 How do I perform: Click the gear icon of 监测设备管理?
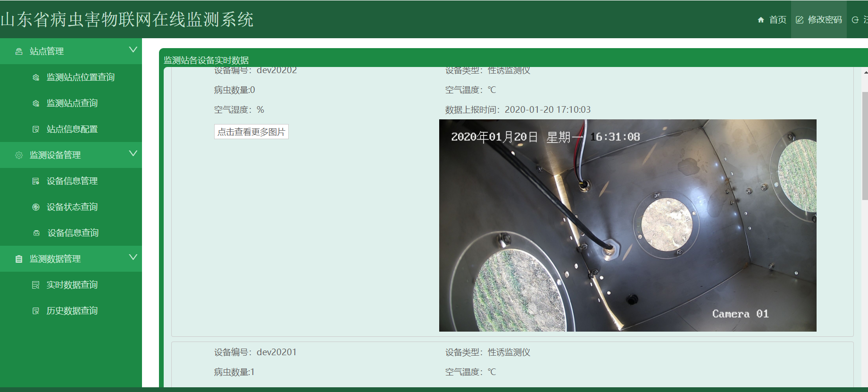tap(19, 155)
